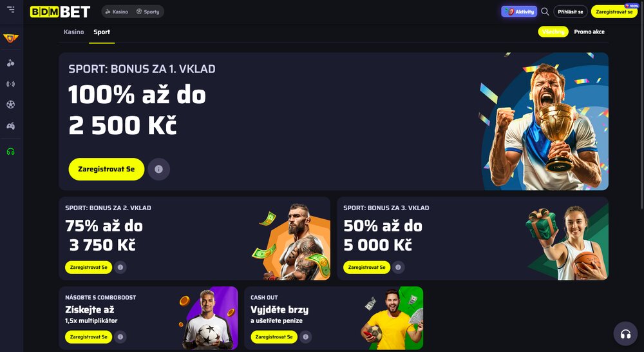The height and width of the screenshot is (352, 644).
Task: Select the Sporty toggle in the top bar
Action: click(x=148, y=12)
